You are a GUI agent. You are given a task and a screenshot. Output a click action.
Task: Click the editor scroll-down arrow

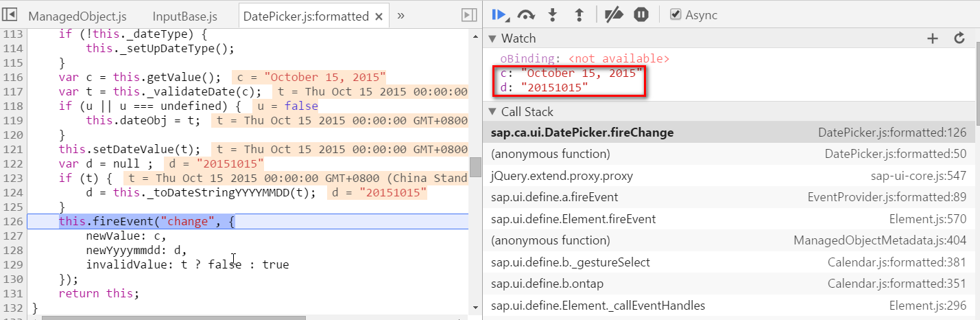pyautogui.click(x=475, y=307)
